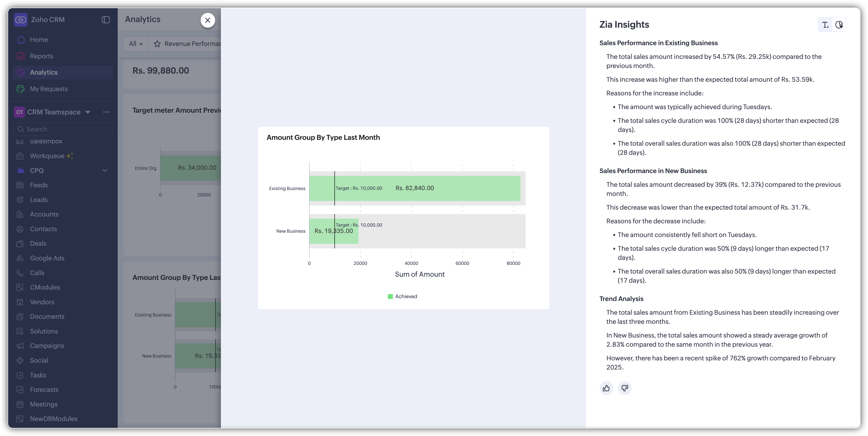The height and width of the screenshot is (436, 868).
Task: Close the Zia Insights overlay panel
Action: [207, 20]
